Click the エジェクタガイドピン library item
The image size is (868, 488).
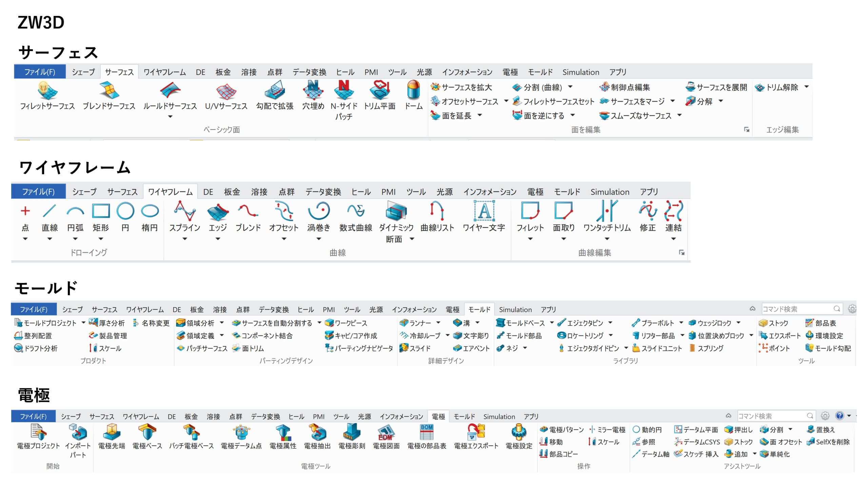(x=589, y=348)
